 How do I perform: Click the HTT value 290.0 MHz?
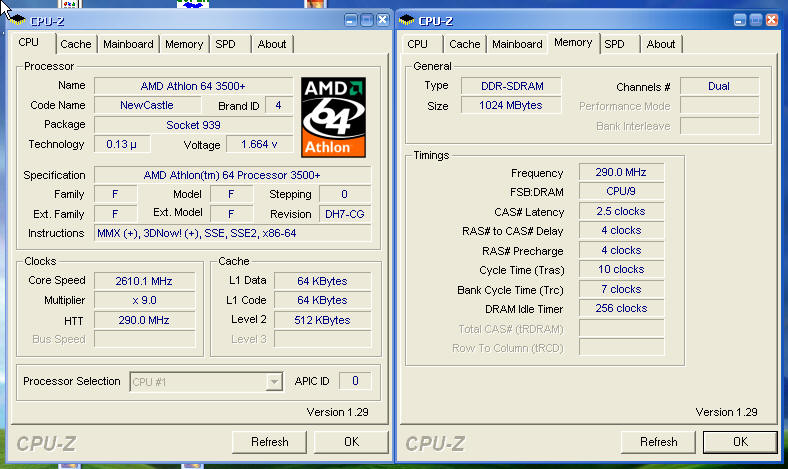click(x=144, y=320)
